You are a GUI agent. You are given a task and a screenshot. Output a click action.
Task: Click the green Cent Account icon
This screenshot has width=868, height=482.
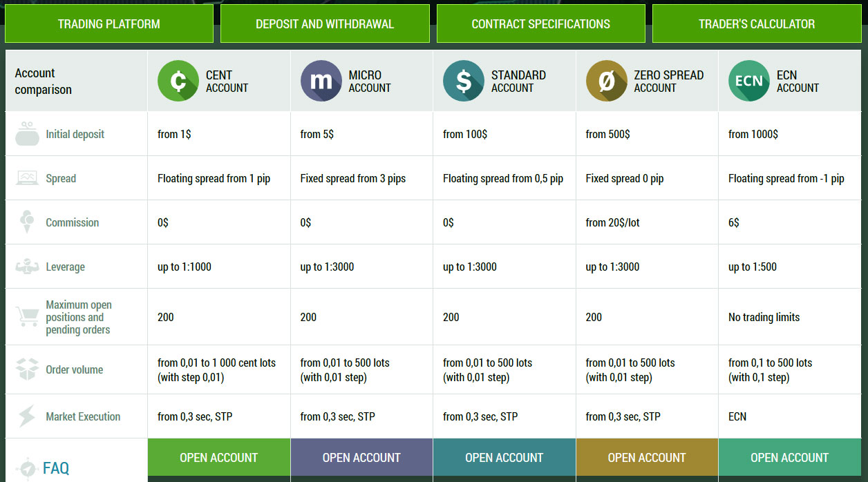[178, 81]
